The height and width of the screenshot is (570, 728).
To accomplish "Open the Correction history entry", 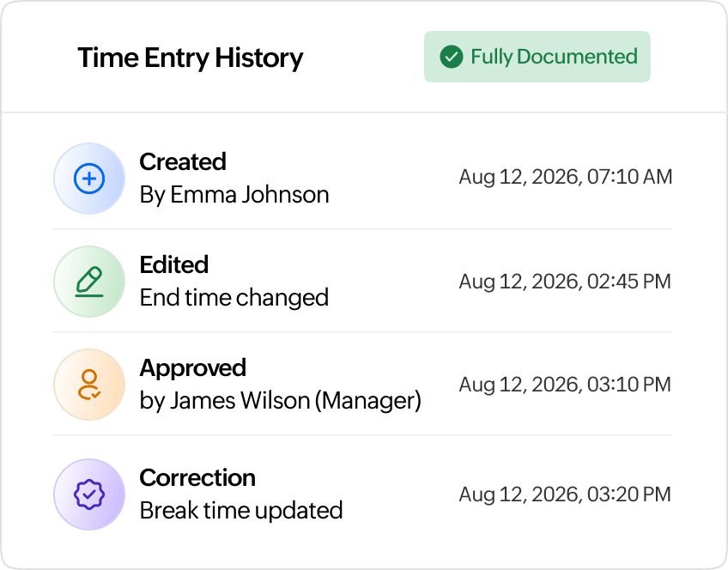I will (x=362, y=494).
